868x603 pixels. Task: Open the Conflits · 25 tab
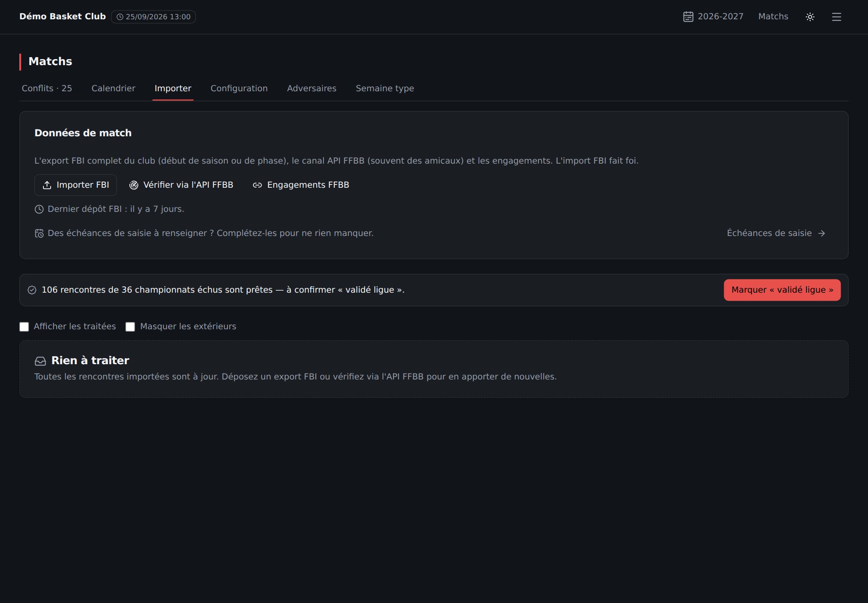pyautogui.click(x=47, y=88)
